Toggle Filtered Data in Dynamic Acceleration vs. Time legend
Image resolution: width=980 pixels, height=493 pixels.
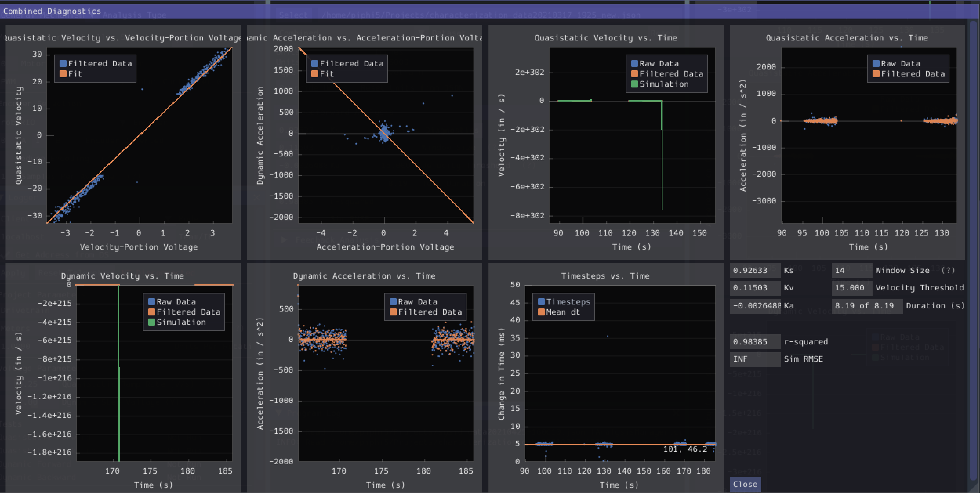click(393, 312)
